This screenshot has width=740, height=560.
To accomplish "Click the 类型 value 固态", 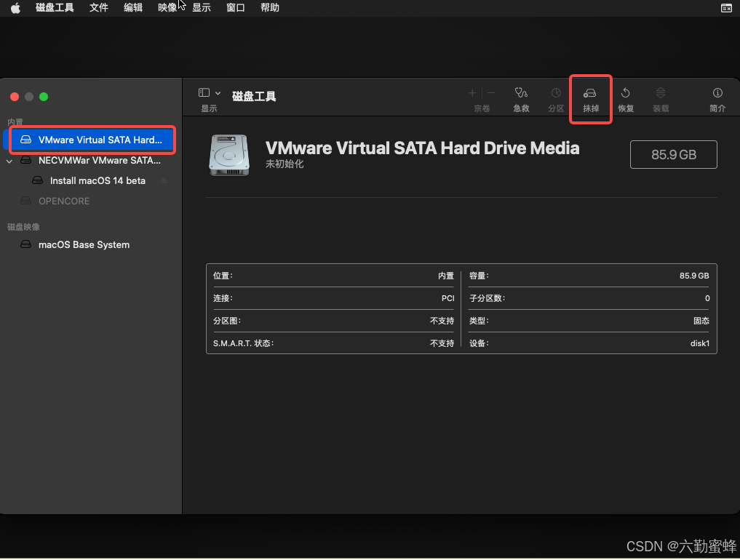I will click(701, 321).
